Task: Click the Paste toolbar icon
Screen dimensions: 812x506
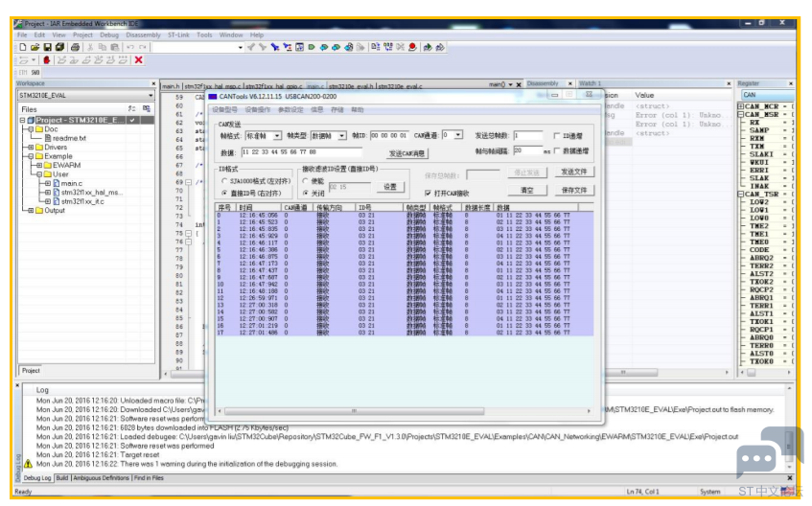Action: (x=114, y=47)
